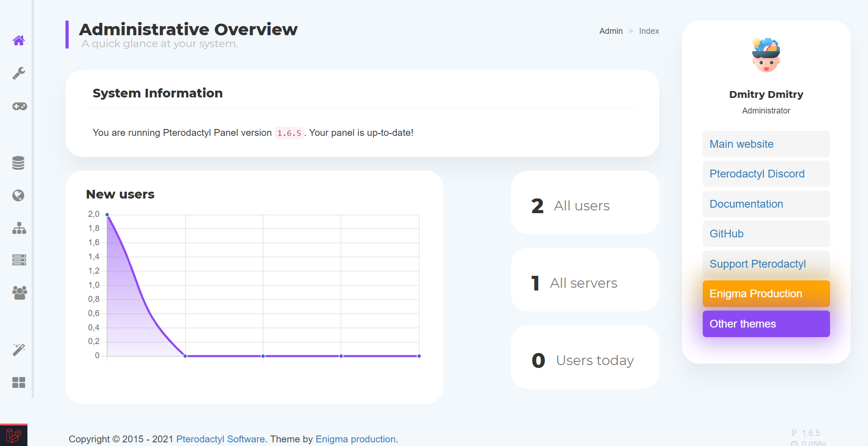The height and width of the screenshot is (446, 868).
Task: Open databases via the stacked disks icon
Action: [x=18, y=163]
